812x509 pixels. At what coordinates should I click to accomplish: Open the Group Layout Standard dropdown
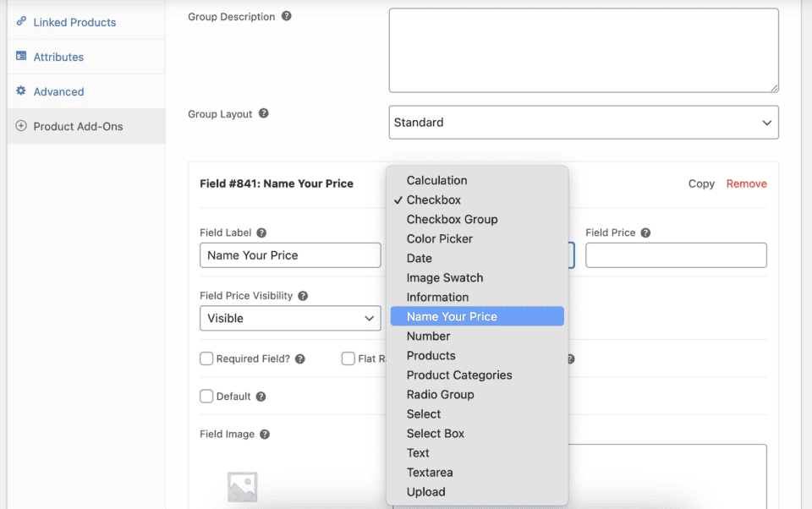click(x=584, y=123)
